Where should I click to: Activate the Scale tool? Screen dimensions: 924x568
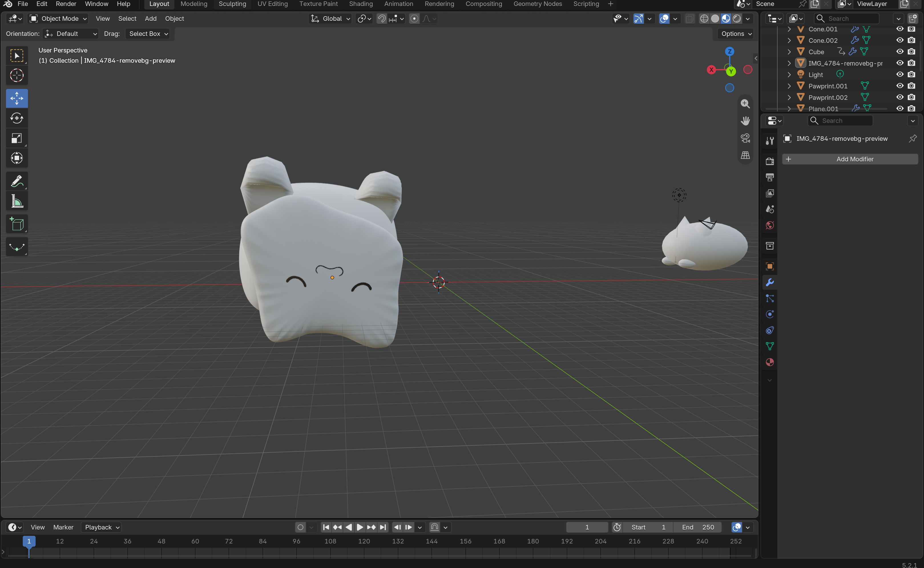(17, 138)
